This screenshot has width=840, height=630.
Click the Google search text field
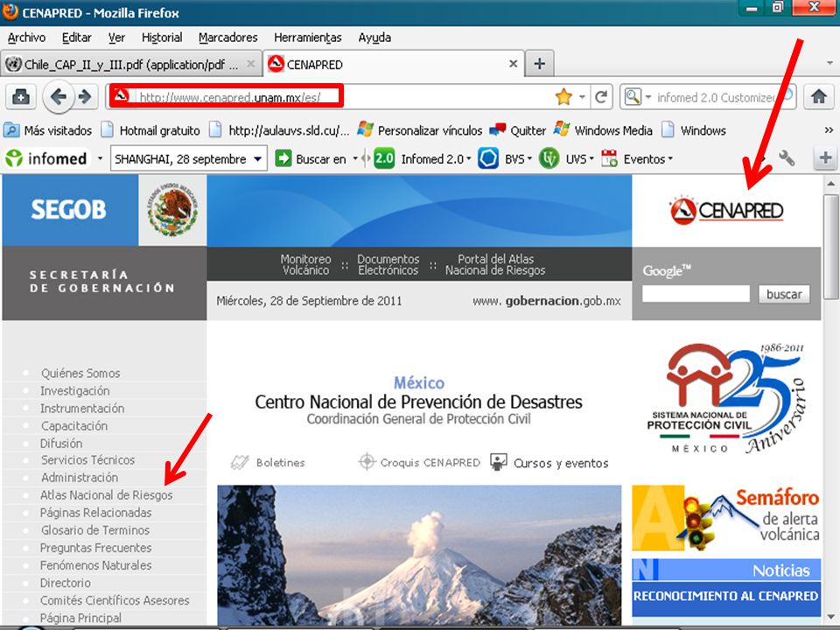coord(696,294)
